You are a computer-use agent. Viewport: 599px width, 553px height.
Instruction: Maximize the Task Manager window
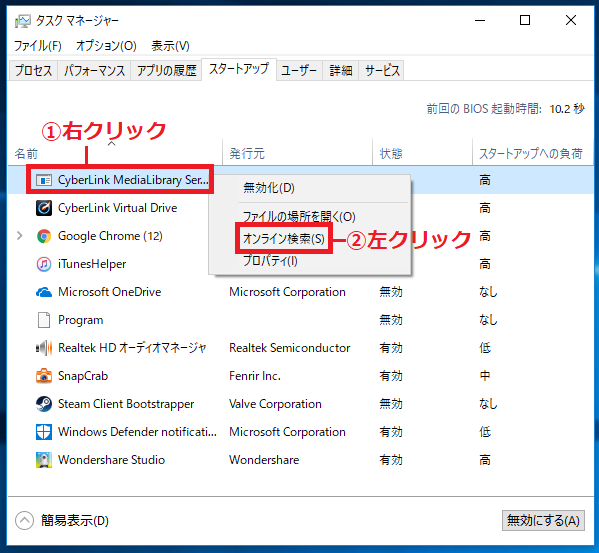click(x=525, y=20)
